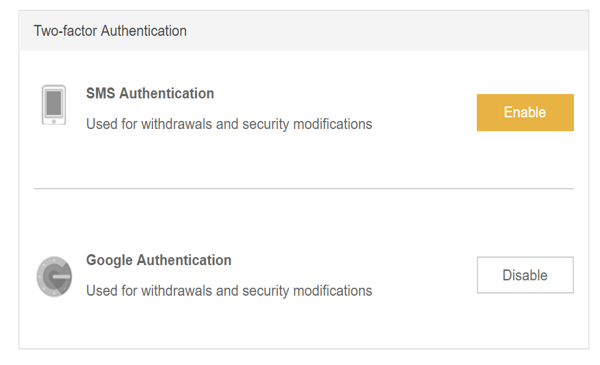Click the SMS phone icon

point(54,105)
